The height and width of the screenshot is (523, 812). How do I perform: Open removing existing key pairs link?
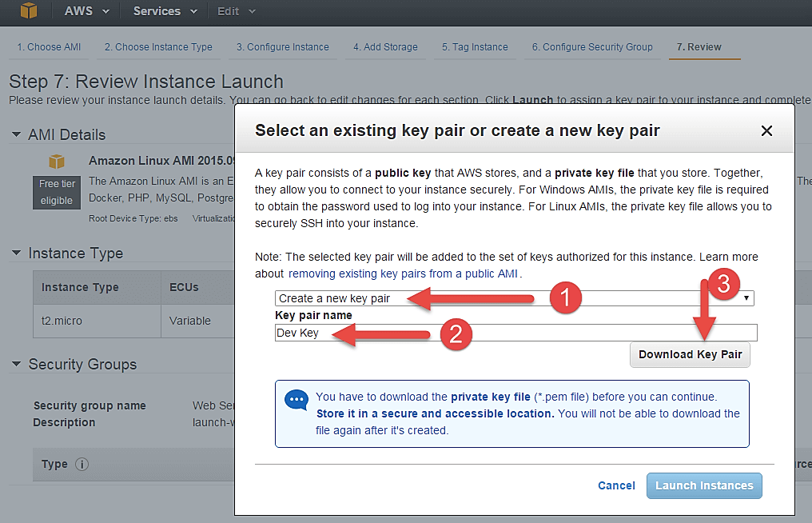[403, 273]
